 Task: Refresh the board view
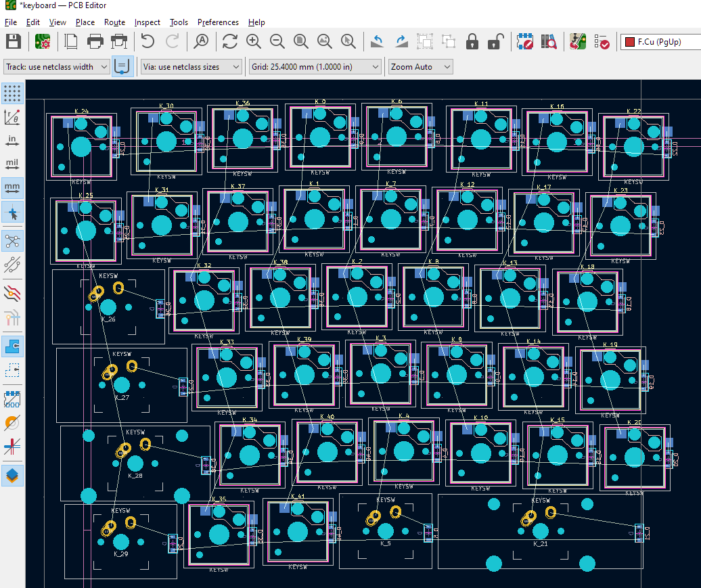(230, 41)
